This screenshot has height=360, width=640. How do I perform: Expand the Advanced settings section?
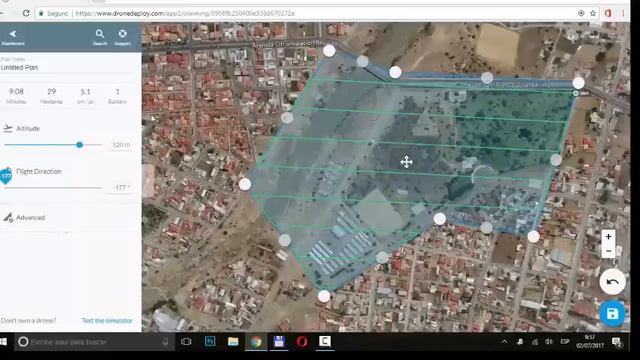[x=30, y=218]
